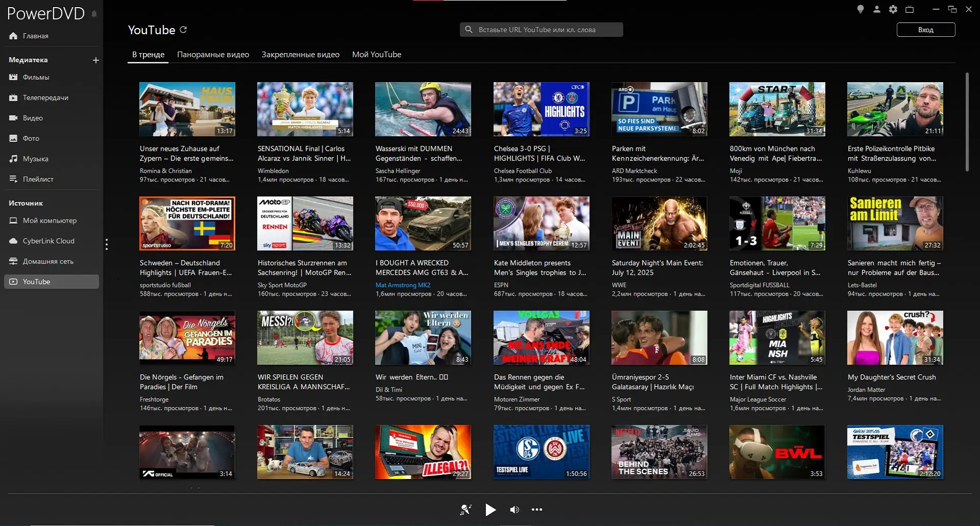Viewport: 980px width, 526px height.
Task: Open CyberLink Cloud in the sidebar
Action: pos(48,241)
